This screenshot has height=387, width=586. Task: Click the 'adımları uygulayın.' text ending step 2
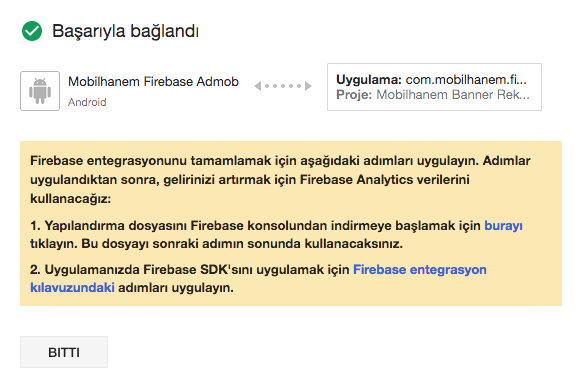[x=176, y=288]
